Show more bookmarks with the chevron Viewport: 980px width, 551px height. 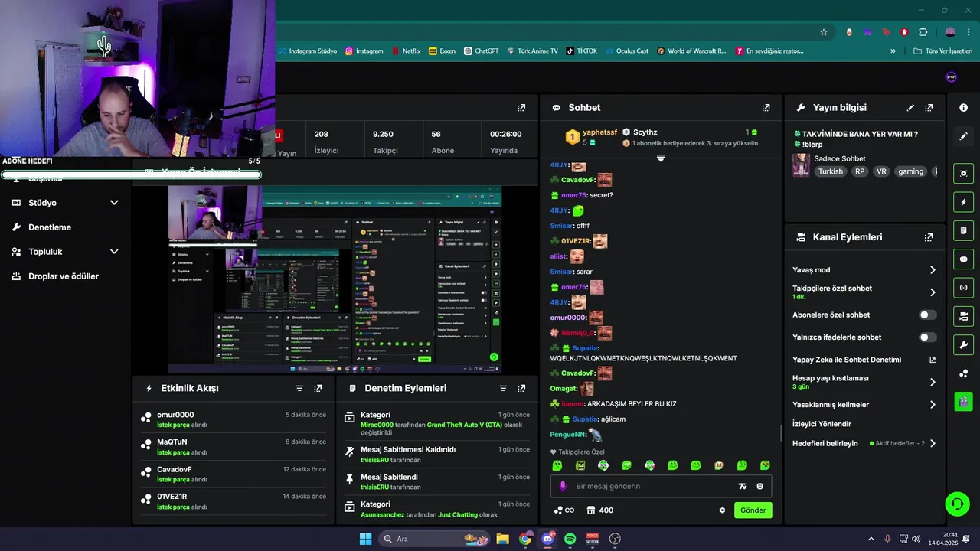click(893, 51)
